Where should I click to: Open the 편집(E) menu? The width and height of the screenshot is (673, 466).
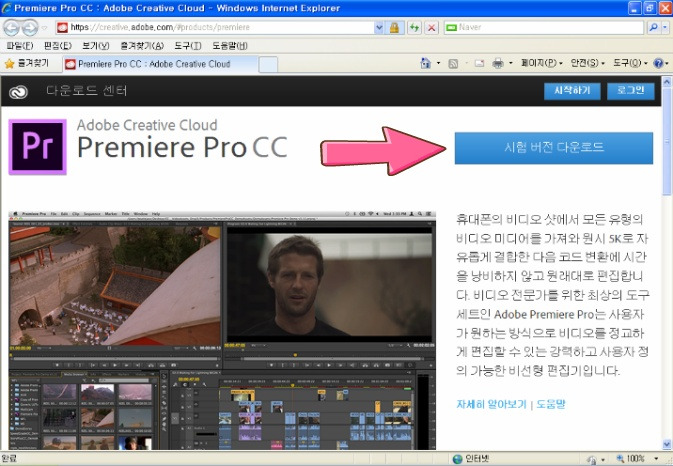58,45
